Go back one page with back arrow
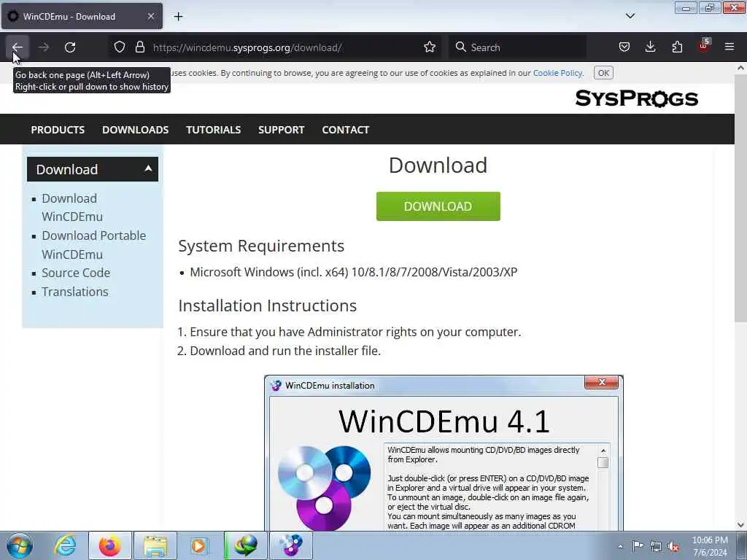The image size is (747, 560). point(18,47)
